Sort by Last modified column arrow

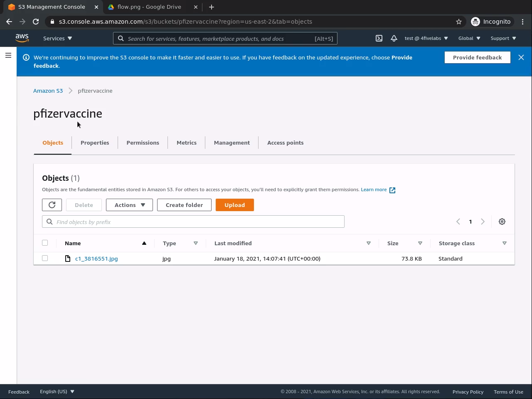[369, 243]
